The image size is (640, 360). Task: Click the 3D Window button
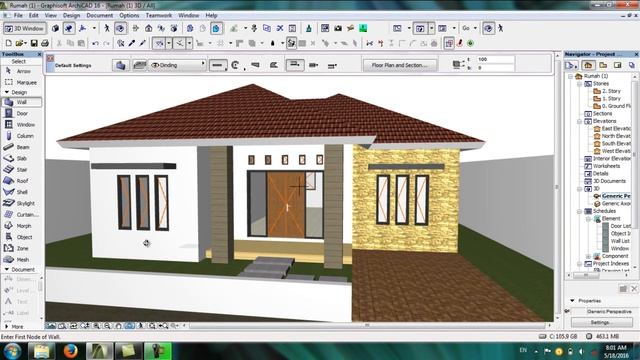click(x=24, y=28)
